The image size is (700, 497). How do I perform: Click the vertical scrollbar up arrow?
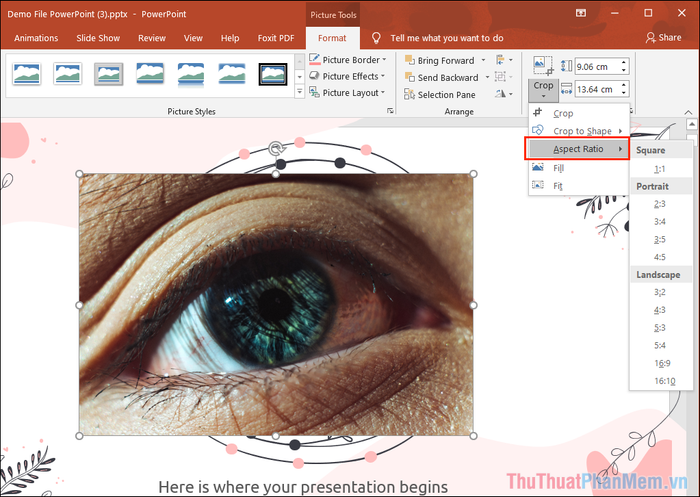click(692, 124)
